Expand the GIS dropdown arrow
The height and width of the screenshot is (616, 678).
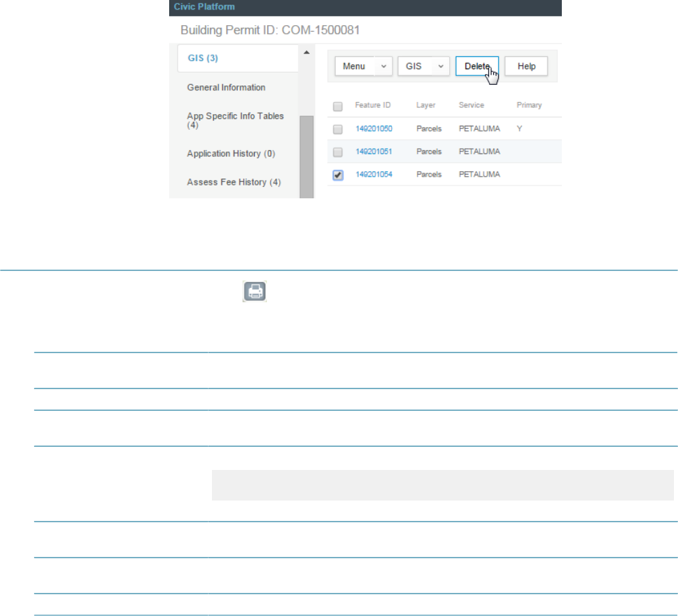point(441,66)
